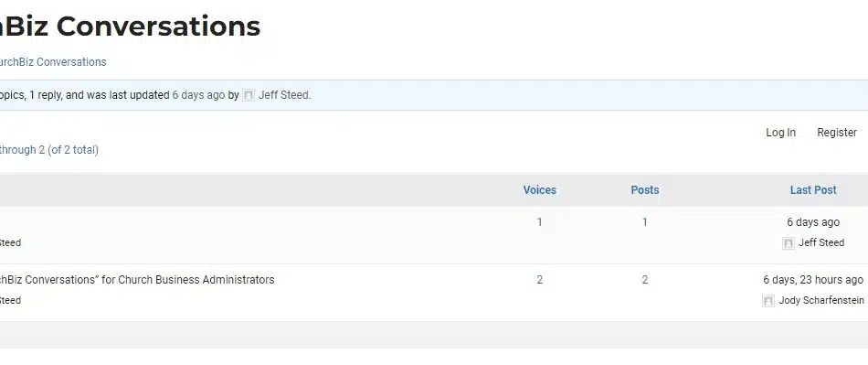Click the page heading ChurchBiz Conversations
Image resolution: width=868 pixels, height=365 pixels.
[x=130, y=26]
